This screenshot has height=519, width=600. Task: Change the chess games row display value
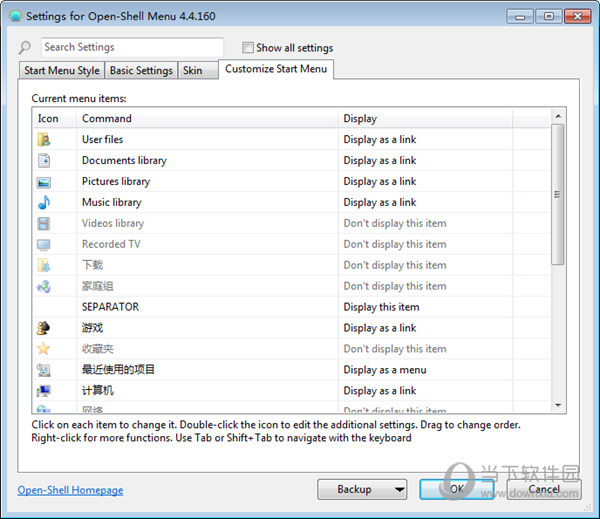pos(380,328)
